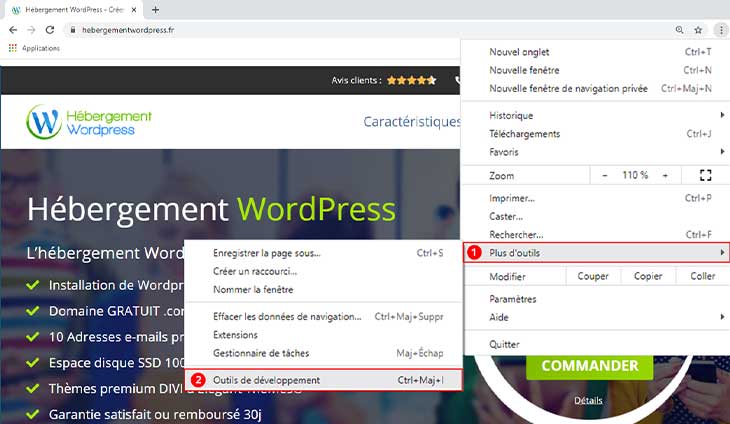Screen dimensions: 730x424
Task: Select Imprimer... from the menu
Action: coord(596,198)
